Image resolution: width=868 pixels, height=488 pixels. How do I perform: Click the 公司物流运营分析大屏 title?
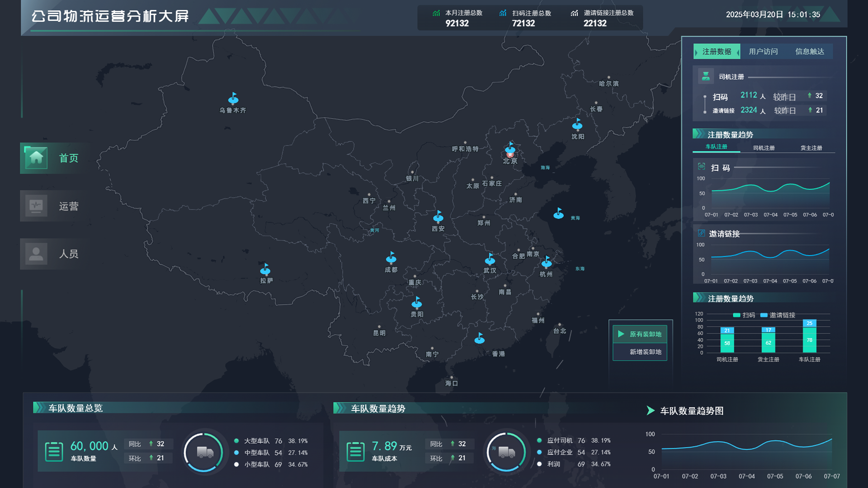(x=110, y=16)
